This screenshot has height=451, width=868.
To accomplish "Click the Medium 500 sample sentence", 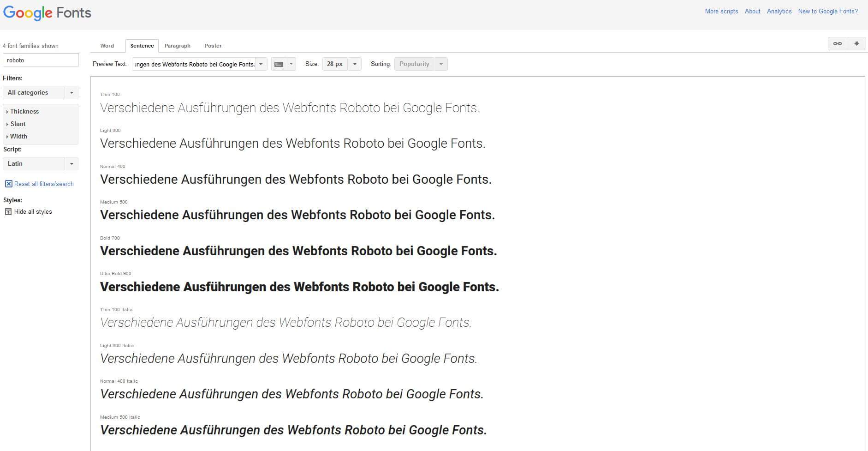I will click(x=297, y=215).
